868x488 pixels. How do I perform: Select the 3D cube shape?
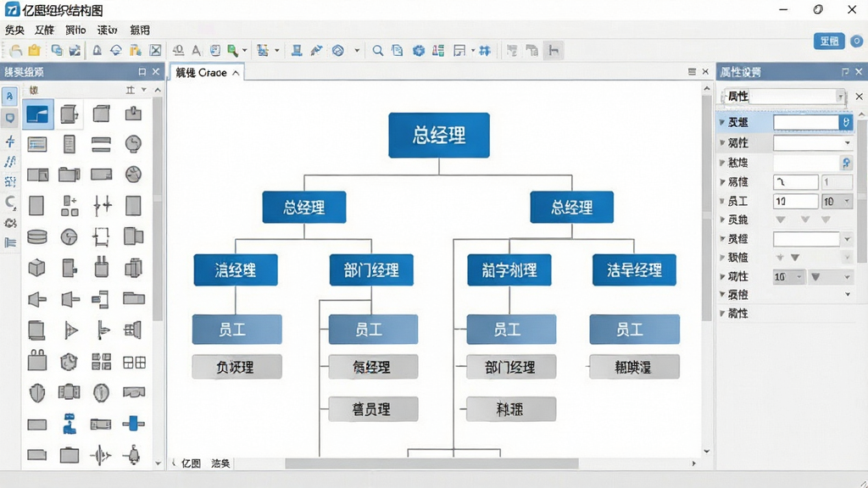(x=37, y=268)
